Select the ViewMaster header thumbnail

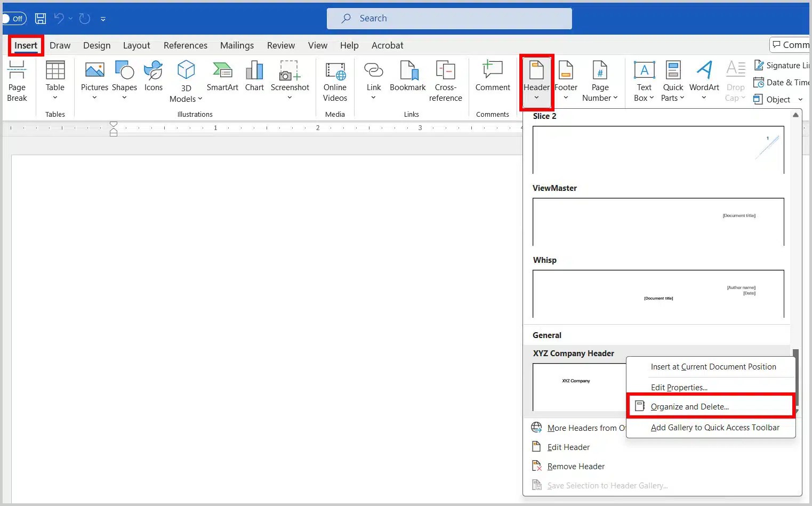[658, 222]
